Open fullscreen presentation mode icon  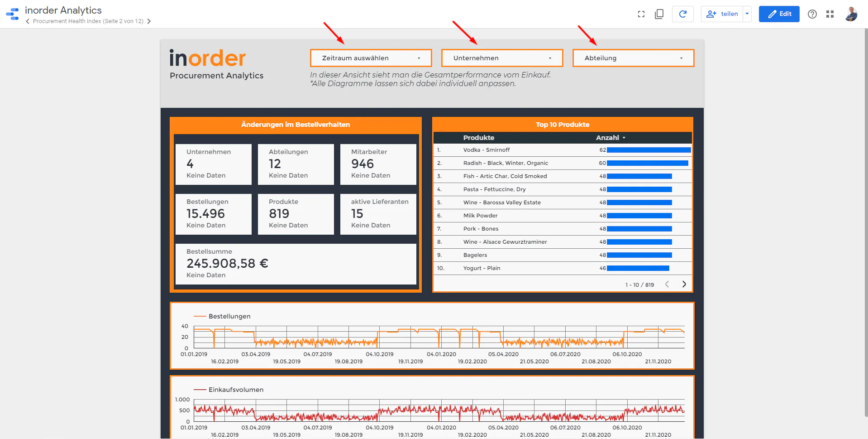coord(641,14)
